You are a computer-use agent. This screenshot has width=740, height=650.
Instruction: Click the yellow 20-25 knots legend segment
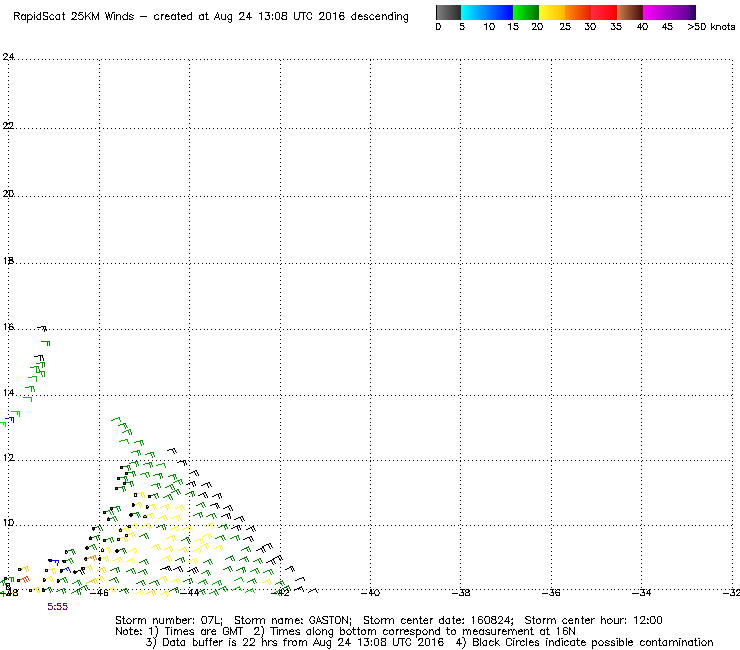pyautogui.click(x=552, y=12)
